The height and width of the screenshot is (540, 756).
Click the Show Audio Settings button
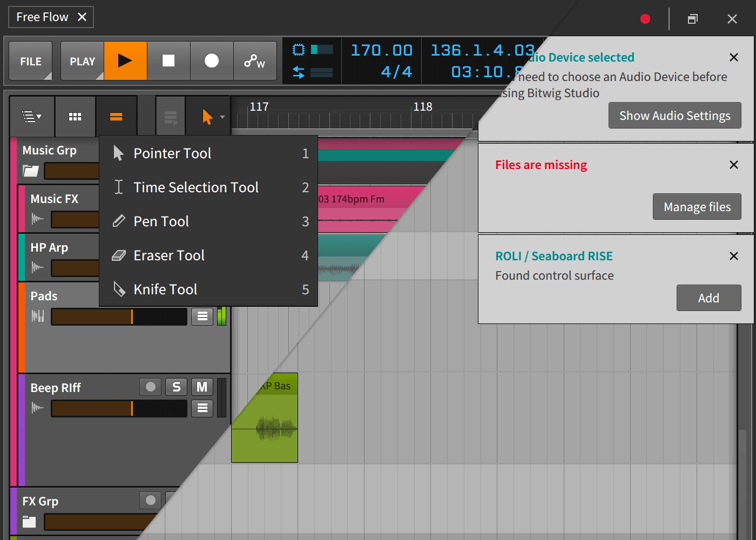(674, 115)
